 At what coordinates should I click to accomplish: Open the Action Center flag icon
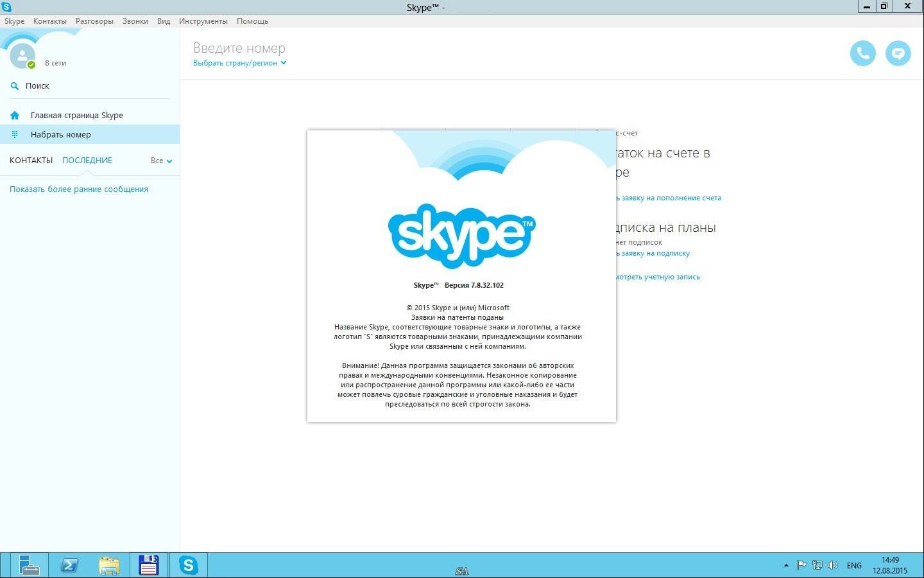[801, 566]
